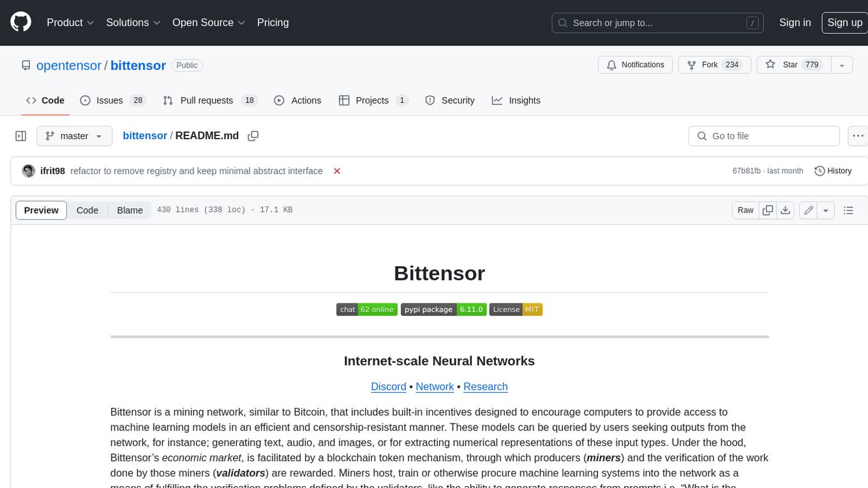This screenshot has height=488, width=868.
Task: Open the Network link
Action: tap(435, 386)
